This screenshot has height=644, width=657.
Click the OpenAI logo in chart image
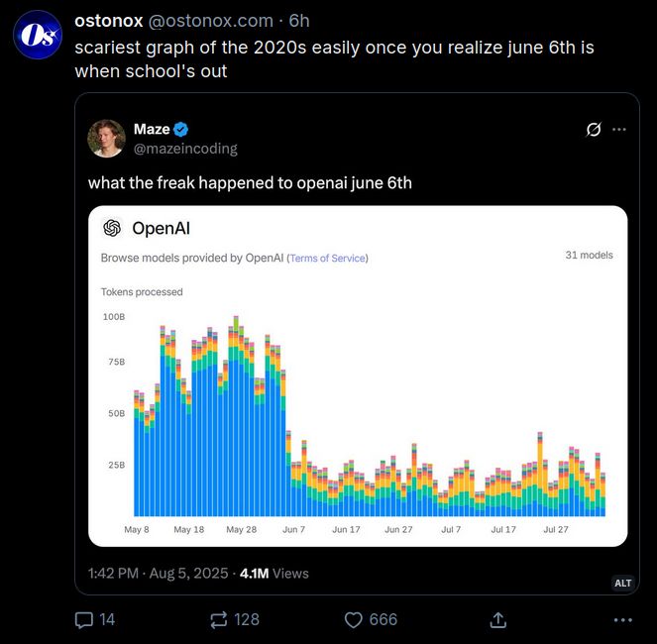(112, 228)
